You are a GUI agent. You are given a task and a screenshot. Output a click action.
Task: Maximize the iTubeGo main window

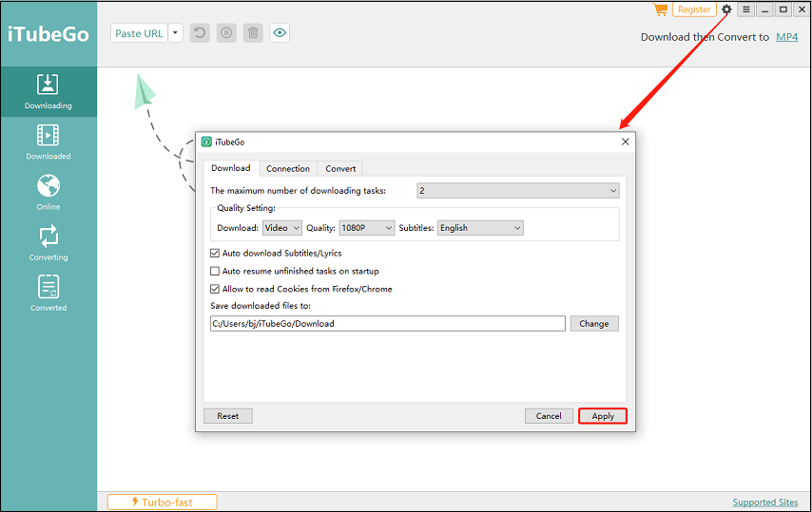(x=783, y=9)
